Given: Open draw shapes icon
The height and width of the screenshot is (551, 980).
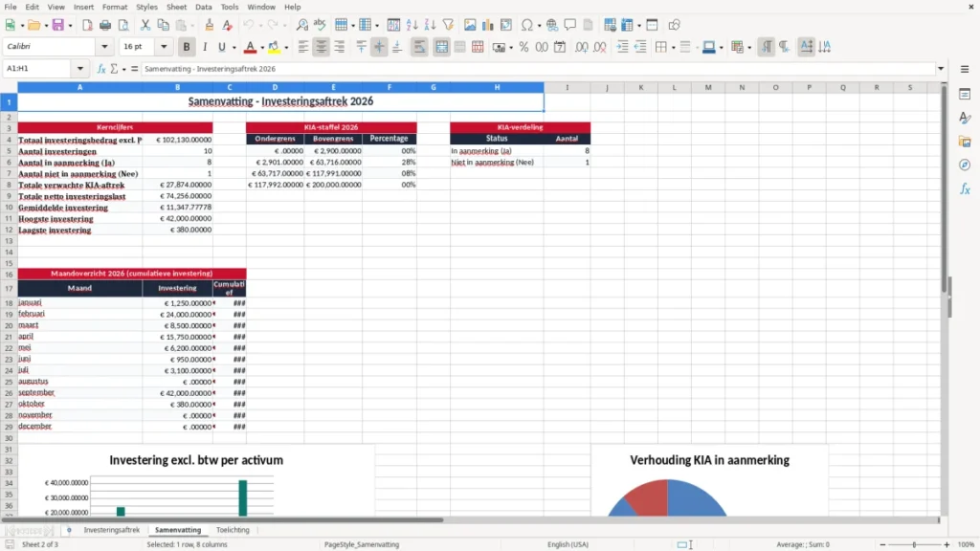Looking at the screenshot, I should pyautogui.click(x=674, y=25).
